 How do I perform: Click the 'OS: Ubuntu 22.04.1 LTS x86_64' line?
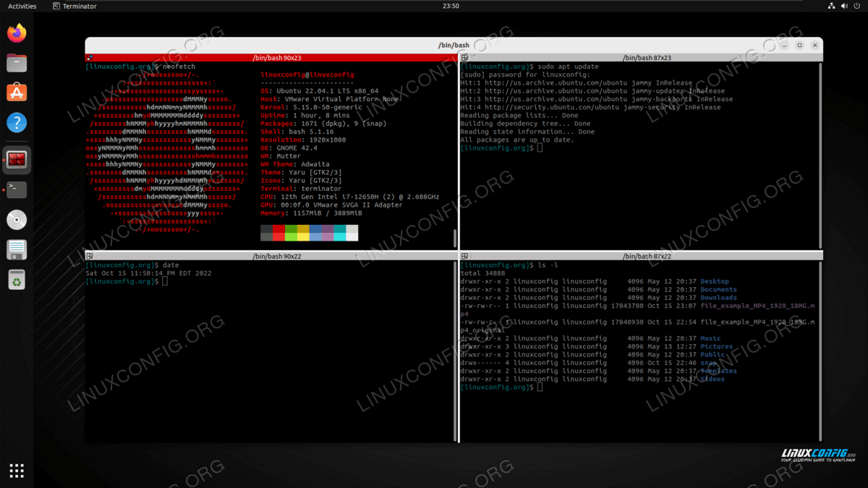[x=320, y=91]
